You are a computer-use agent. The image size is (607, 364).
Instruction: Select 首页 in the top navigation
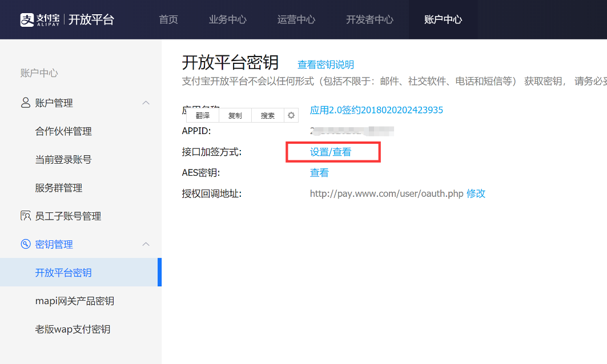168,19
